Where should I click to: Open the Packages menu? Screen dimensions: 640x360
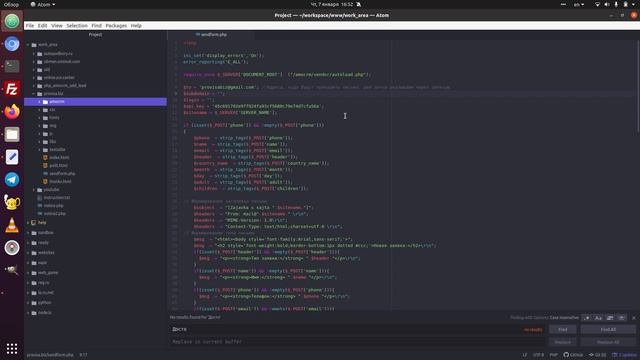tap(116, 25)
